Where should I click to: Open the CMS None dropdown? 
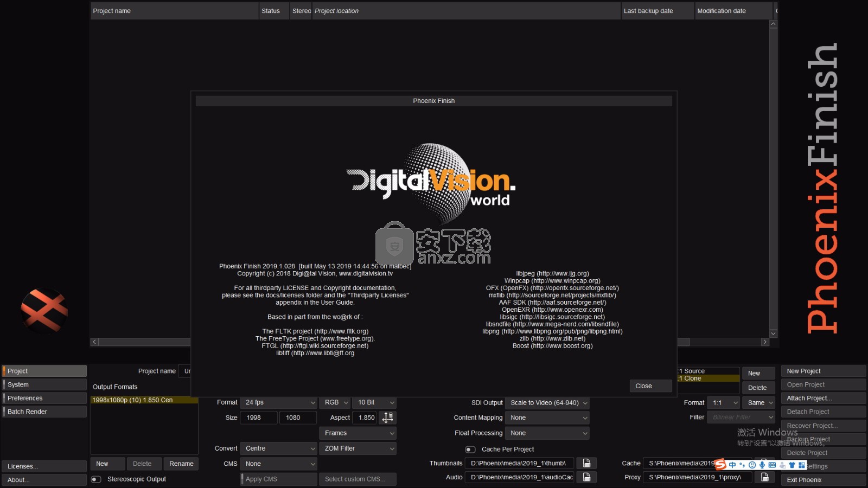tap(279, 464)
